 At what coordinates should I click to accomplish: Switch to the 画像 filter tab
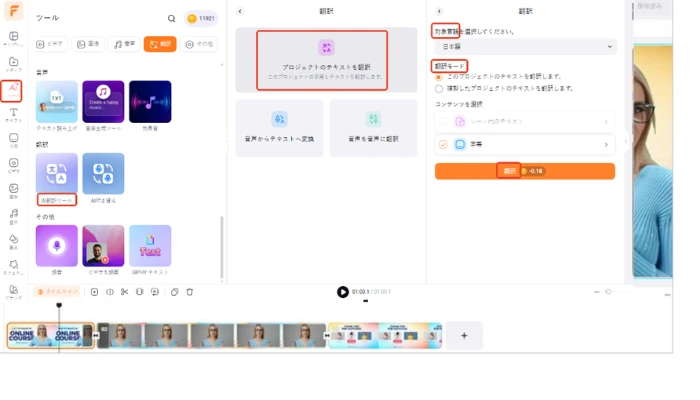tap(88, 44)
